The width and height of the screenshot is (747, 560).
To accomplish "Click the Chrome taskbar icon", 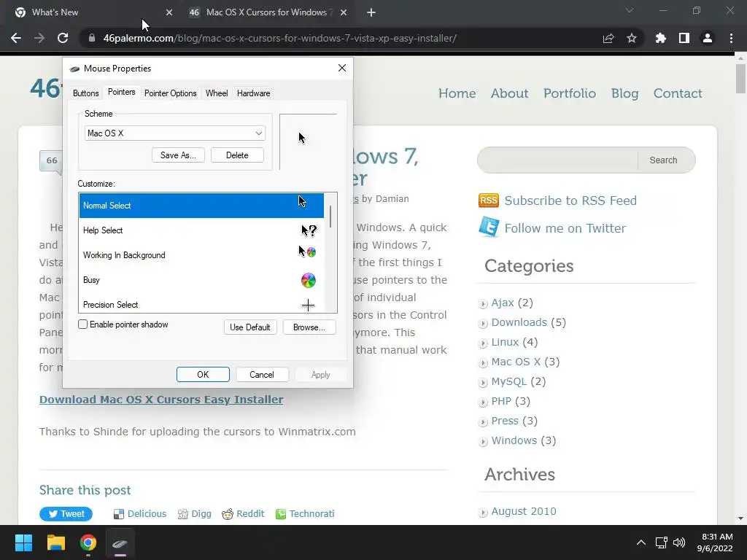I will (88, 542).
